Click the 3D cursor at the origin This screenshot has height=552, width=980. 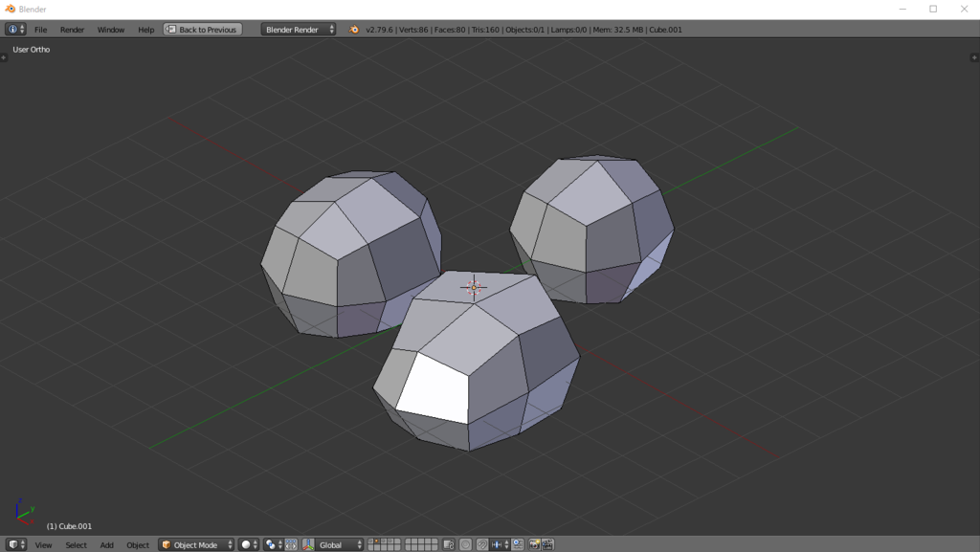click(x=473, y=287)
